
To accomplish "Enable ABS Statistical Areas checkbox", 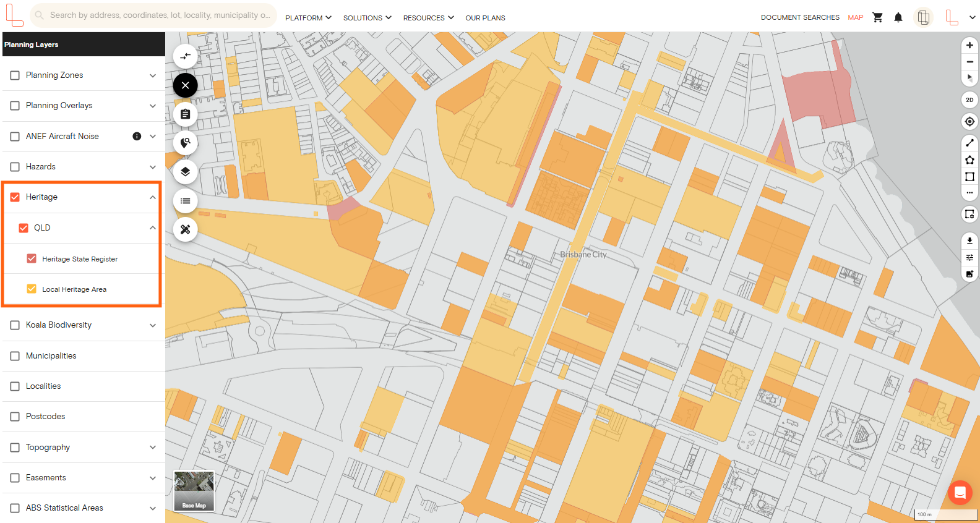I will [x=15, y=508].
